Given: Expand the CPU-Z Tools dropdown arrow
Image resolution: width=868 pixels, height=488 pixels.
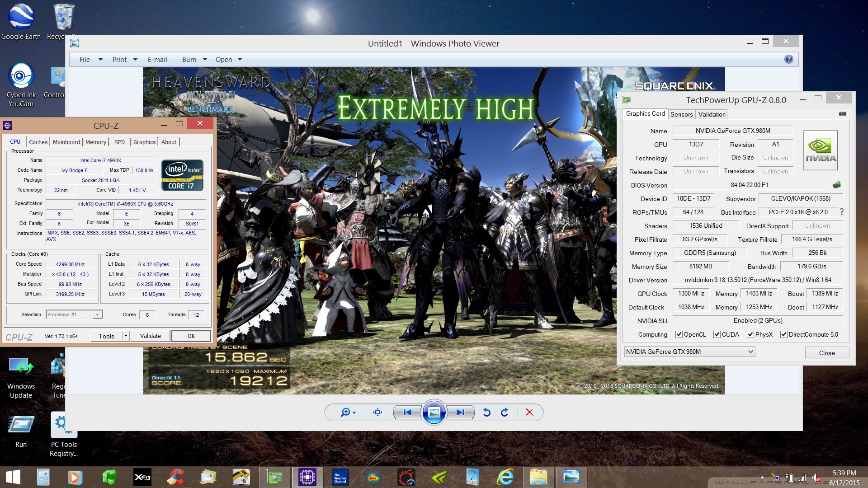Looking at the screenshot, I should (126, 336).
